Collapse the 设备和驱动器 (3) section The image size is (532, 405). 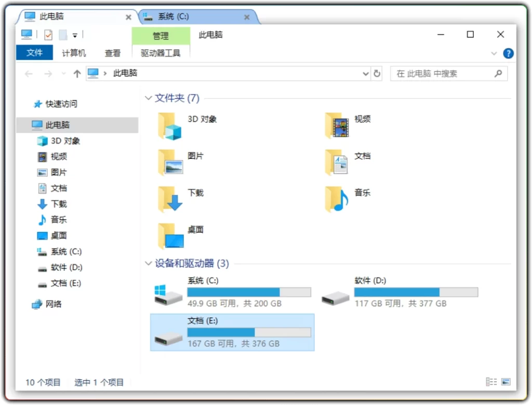click(149, 264)
